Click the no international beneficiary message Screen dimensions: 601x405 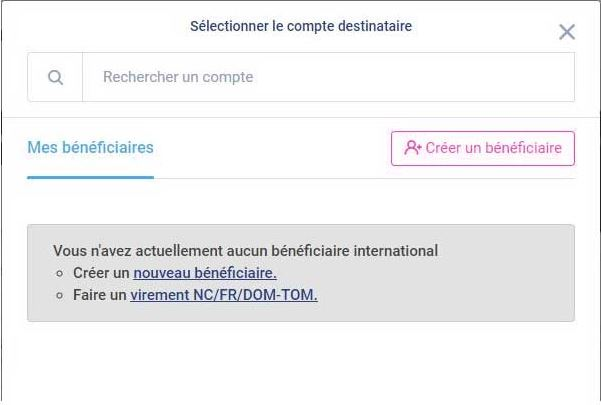(x=245, y=251)
